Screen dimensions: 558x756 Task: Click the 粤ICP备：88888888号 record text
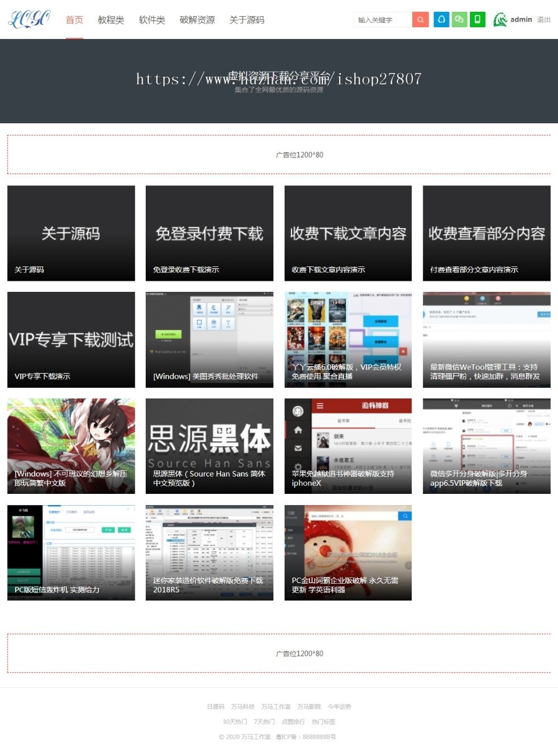click(306, 737)
